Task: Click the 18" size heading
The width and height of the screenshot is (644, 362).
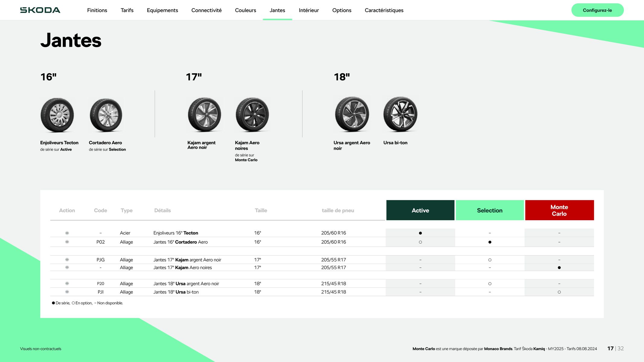Action: click(x=342, y=77)
